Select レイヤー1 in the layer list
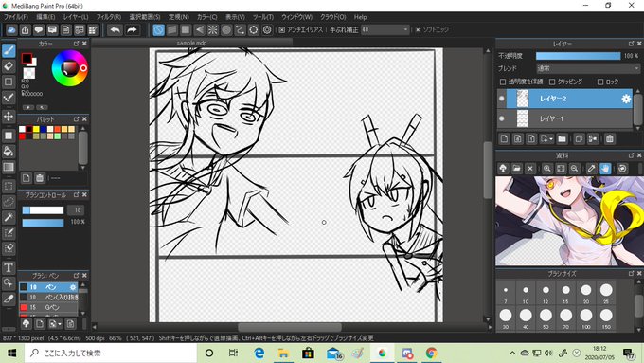The image size is (644, 363). click(x=565, y=118)
